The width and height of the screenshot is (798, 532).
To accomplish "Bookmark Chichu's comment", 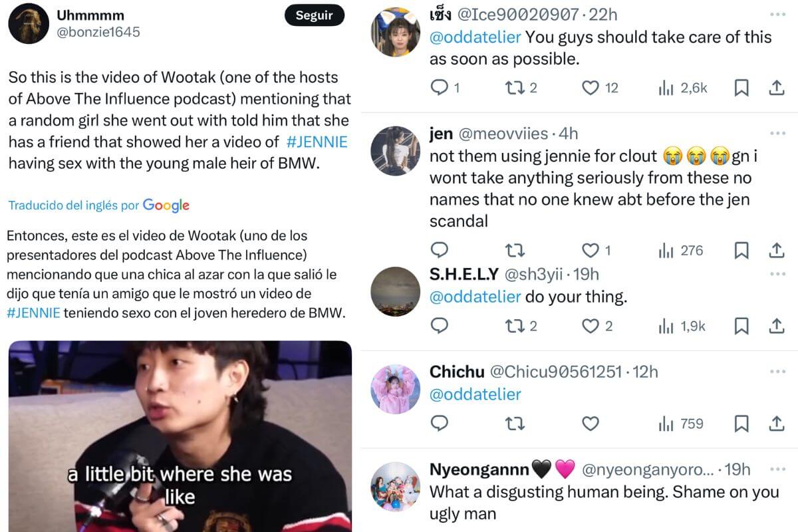I will point(741,424).
